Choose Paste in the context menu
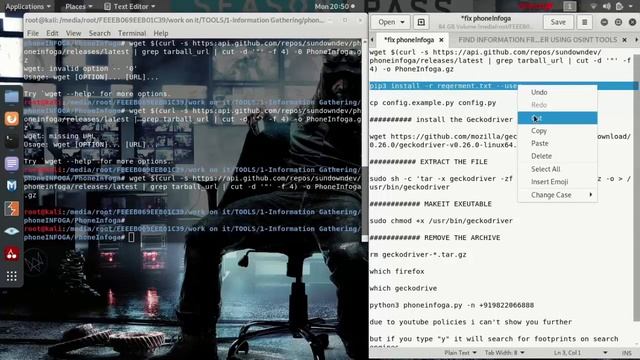 pyautogui.click(x=558, y=143)
